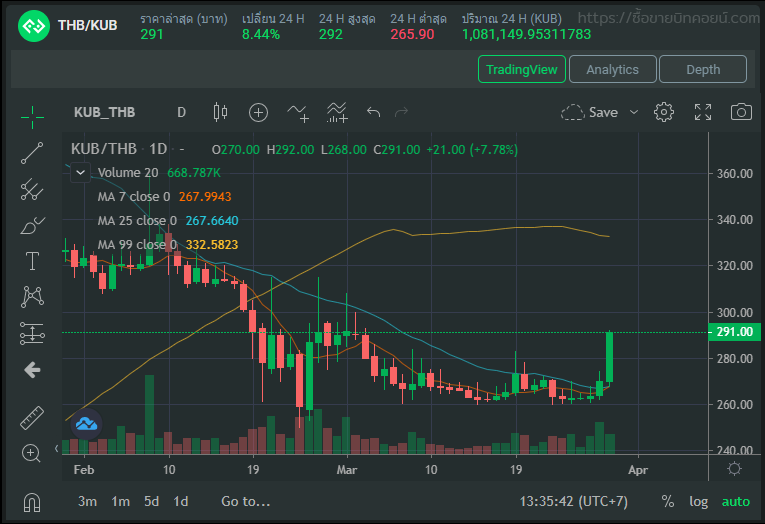Open the Go to date dialog
The width and height of the screenshot is (765, 524).
(245, 502)
